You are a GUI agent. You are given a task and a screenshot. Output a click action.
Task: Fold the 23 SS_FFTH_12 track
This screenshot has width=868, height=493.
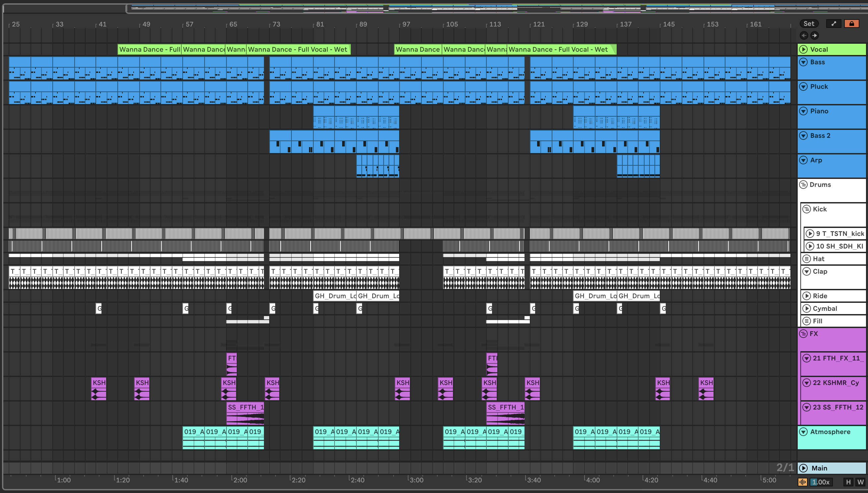coord(807,407)
